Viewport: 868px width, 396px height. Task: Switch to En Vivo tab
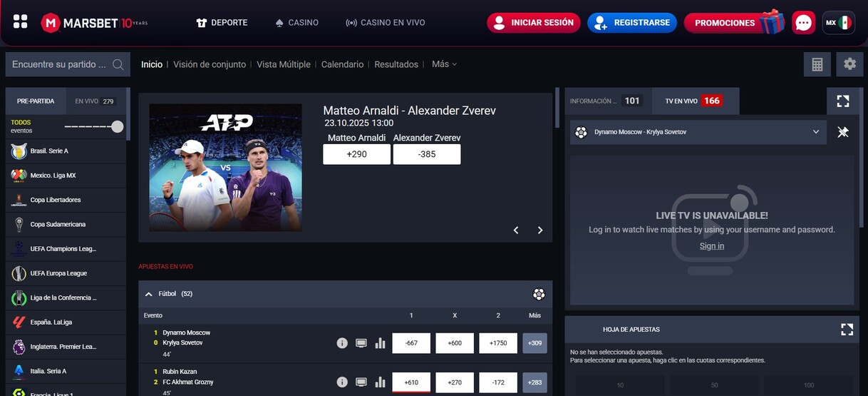coord(95,101)
